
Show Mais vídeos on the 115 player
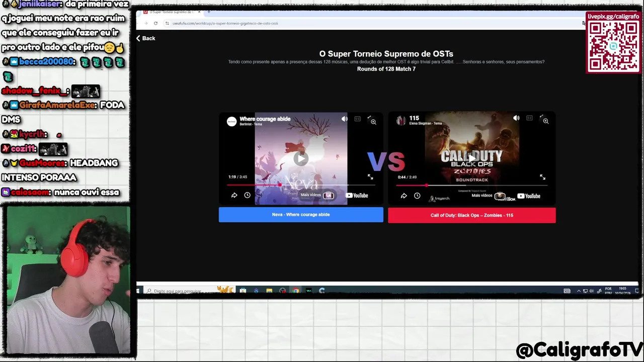[x=488, y=196]
